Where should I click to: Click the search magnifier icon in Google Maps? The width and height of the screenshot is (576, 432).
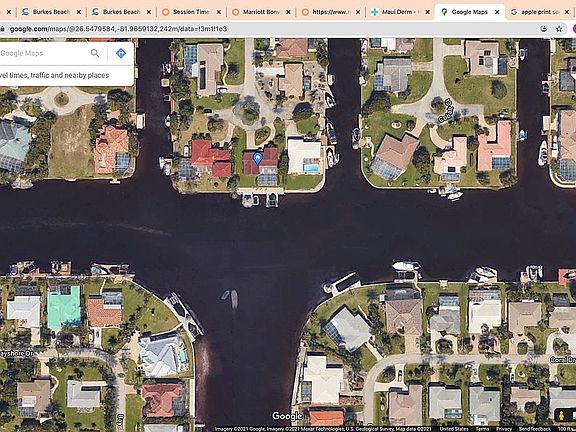pyautogui.click(x=95, y=53)
